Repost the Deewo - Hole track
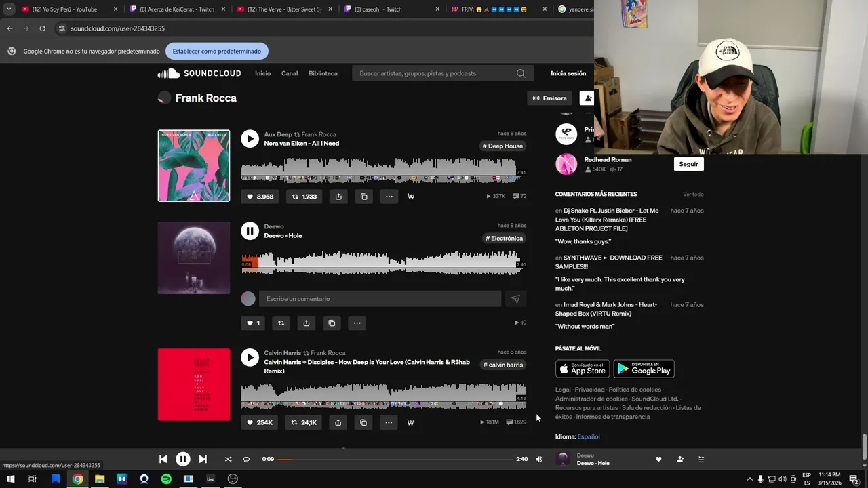Image resolution: width=868 pixels, height=488 pixels. tap(281, 323)
